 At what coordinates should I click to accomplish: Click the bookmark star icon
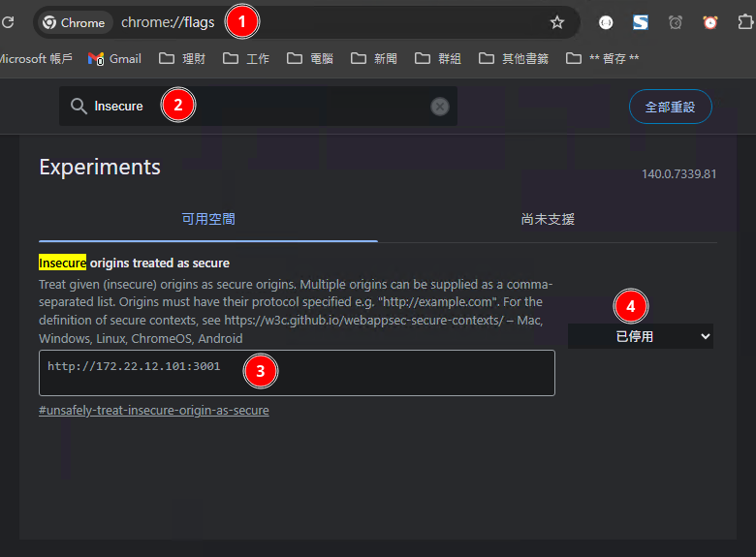[556, 22]
